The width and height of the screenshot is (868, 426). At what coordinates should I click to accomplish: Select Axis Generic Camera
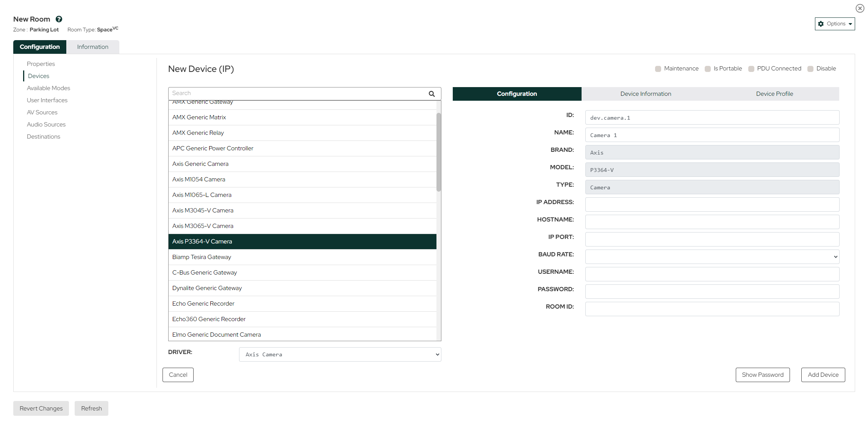click(x=302, y=164)
